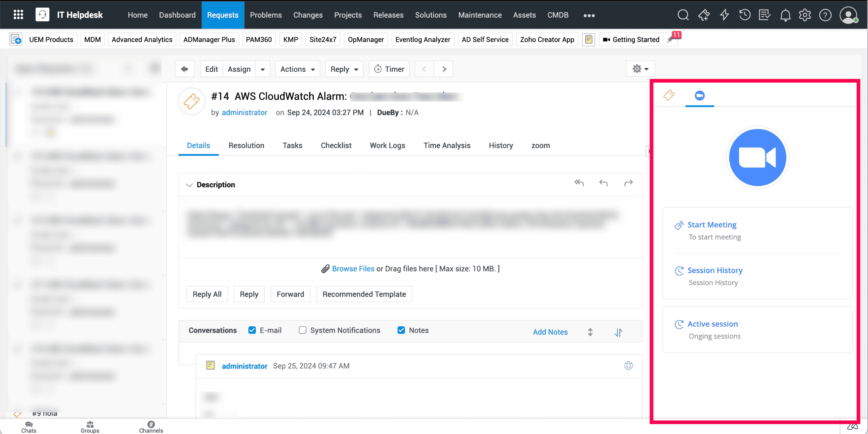Click the globe icon on administrator note
Screen dimensions: 868x434
tap(628, 366)
